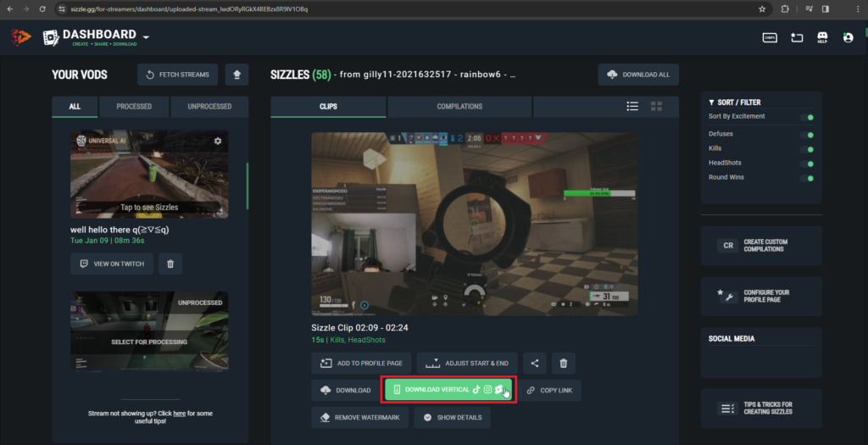Tap the 'well hello there' VOD thumbnail
The width and height of the screenshot is (868, 445).
pos(149,175)
